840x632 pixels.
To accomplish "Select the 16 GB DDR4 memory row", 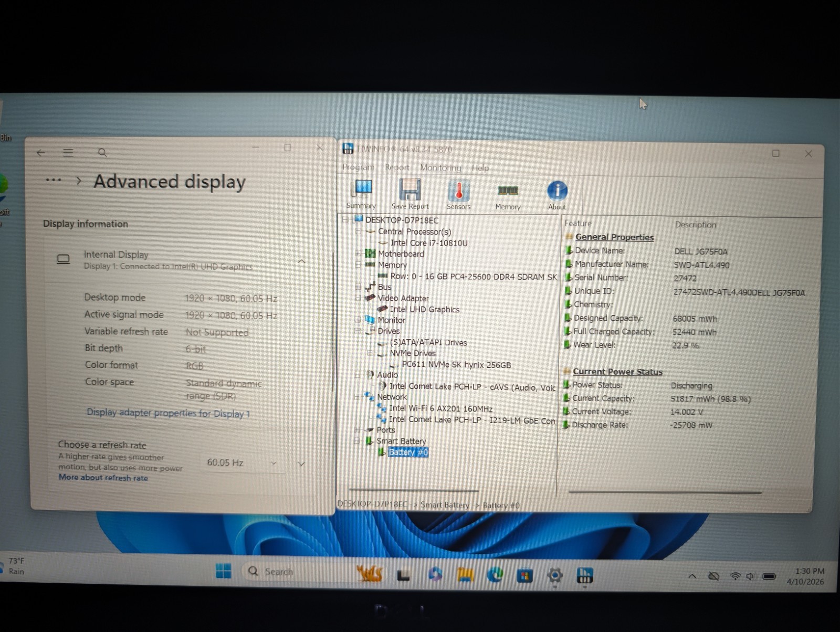I will [473, 276].
